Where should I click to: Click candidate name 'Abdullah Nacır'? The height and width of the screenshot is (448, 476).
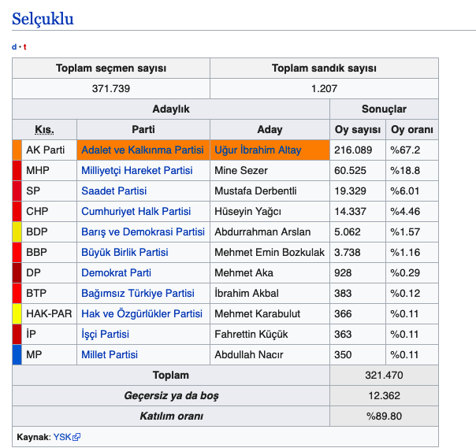click(x=249, y=354)
